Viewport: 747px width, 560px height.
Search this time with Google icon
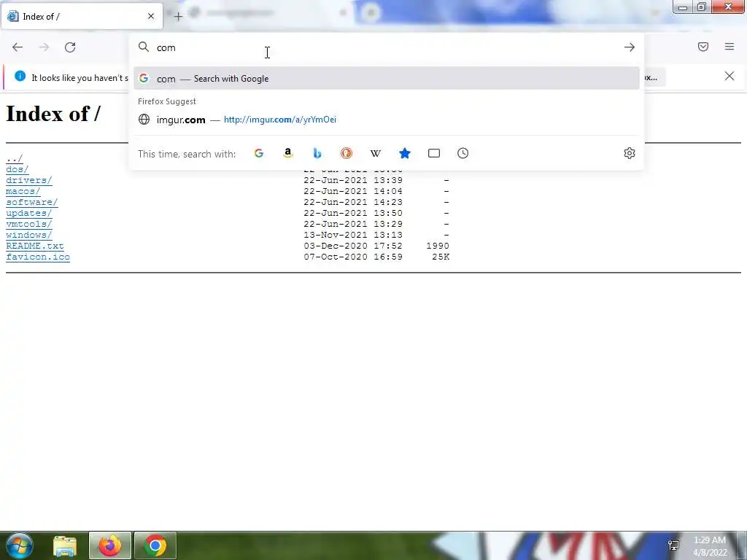[x=259, y=153]
